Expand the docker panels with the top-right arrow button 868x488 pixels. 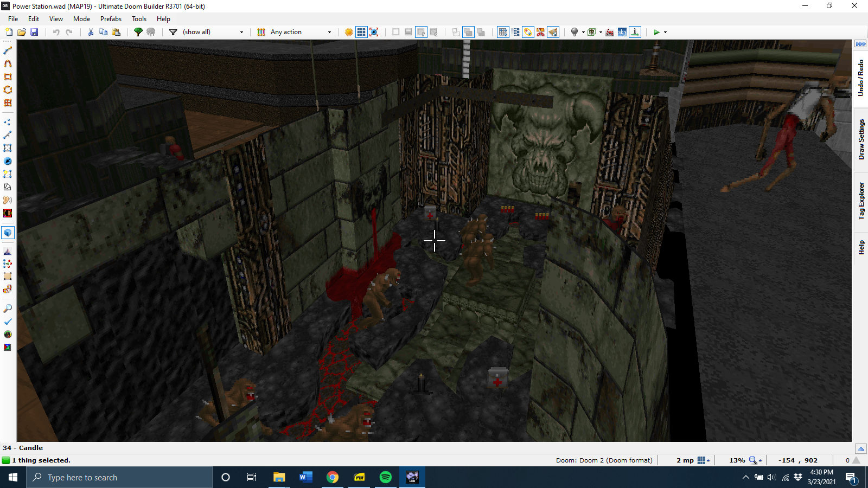(x=860, y=44)
